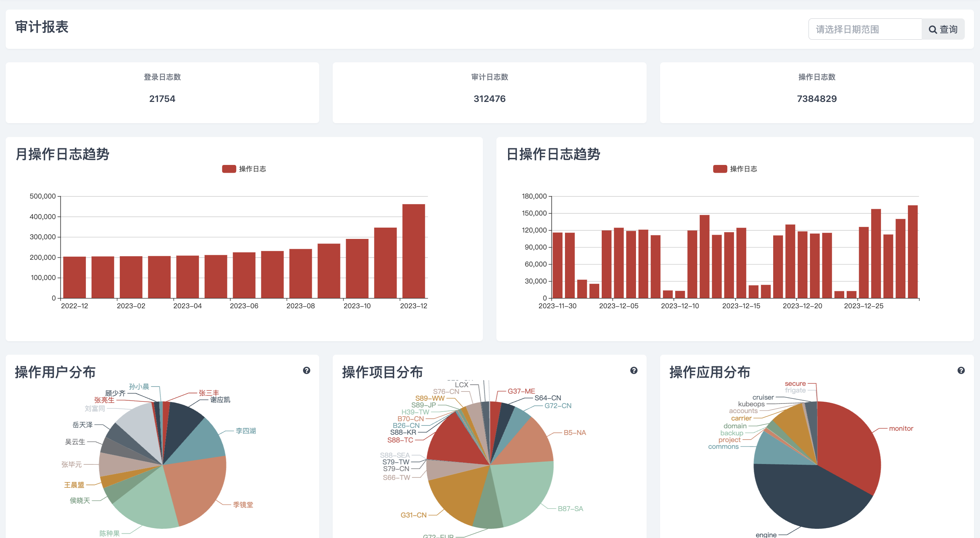Click the 审计日志数 statistic card

coord(489,92)
